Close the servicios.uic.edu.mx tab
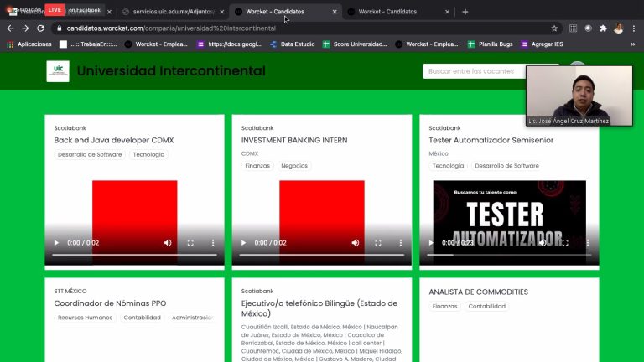 coord(221,12)
